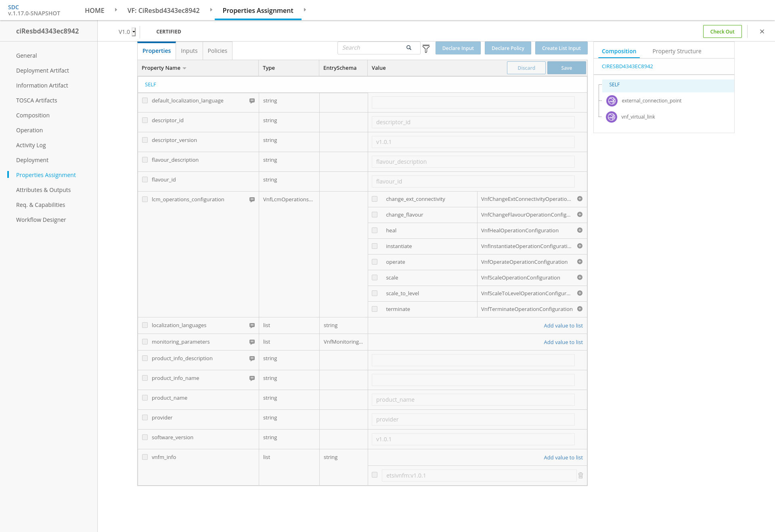Open Workflow Designer menu item
The width and height of the screenshot is (775, 532).
coord(41,220)
